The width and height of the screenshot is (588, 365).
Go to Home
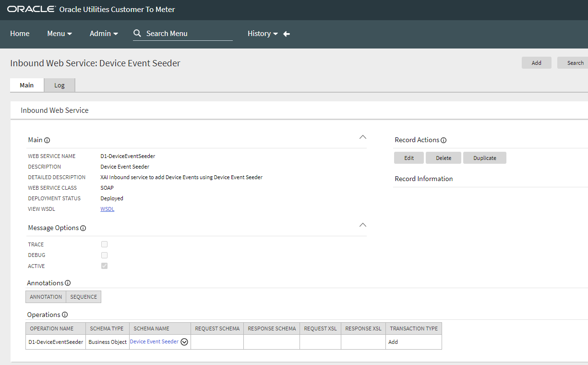pyautogui.click(x=20, y=34)
